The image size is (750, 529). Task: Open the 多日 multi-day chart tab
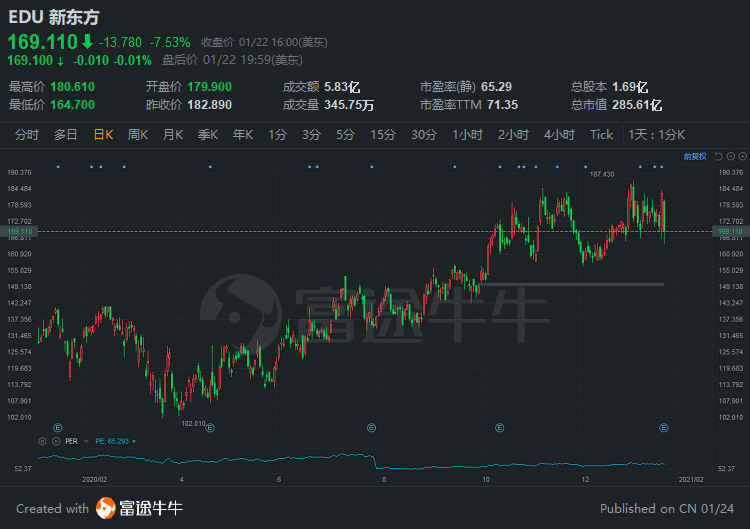pos(66,135)
